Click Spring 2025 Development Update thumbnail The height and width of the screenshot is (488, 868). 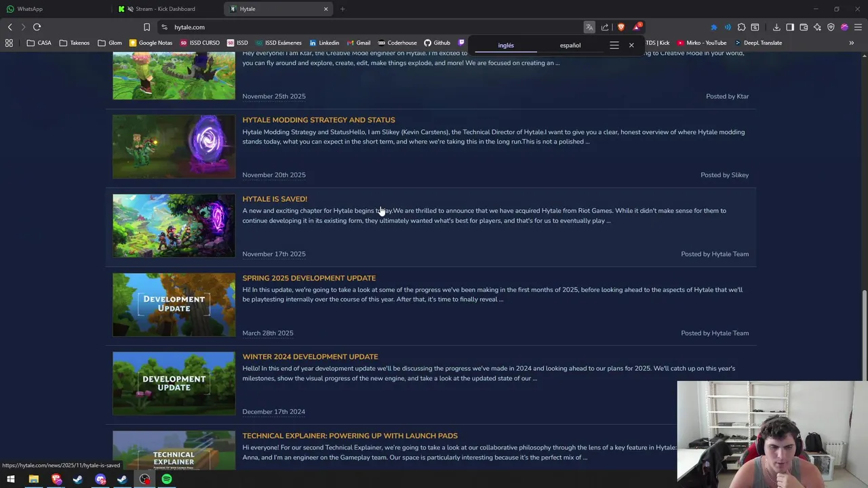click(174, 305)
